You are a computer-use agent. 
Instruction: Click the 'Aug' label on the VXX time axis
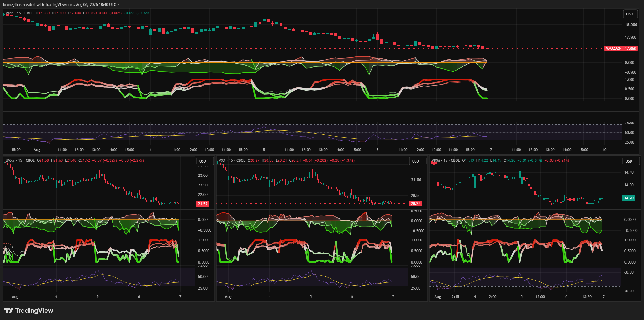(228, 297)
